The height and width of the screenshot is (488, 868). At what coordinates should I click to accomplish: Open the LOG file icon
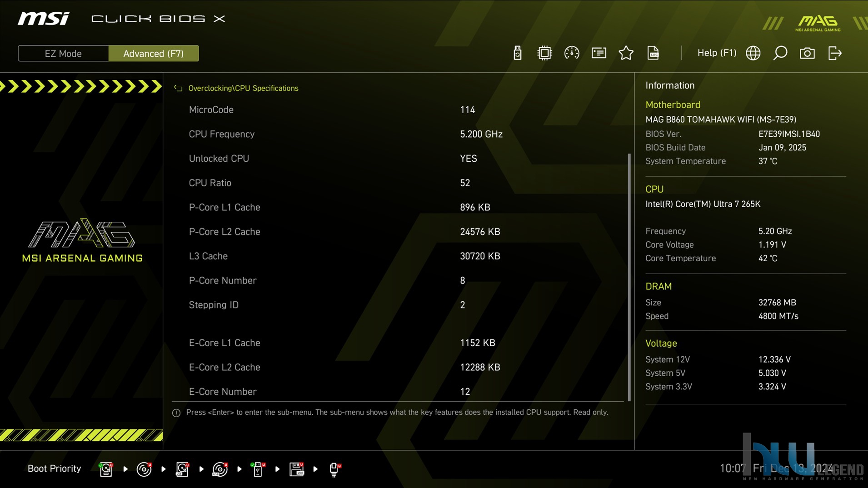[x=653, y=53]
